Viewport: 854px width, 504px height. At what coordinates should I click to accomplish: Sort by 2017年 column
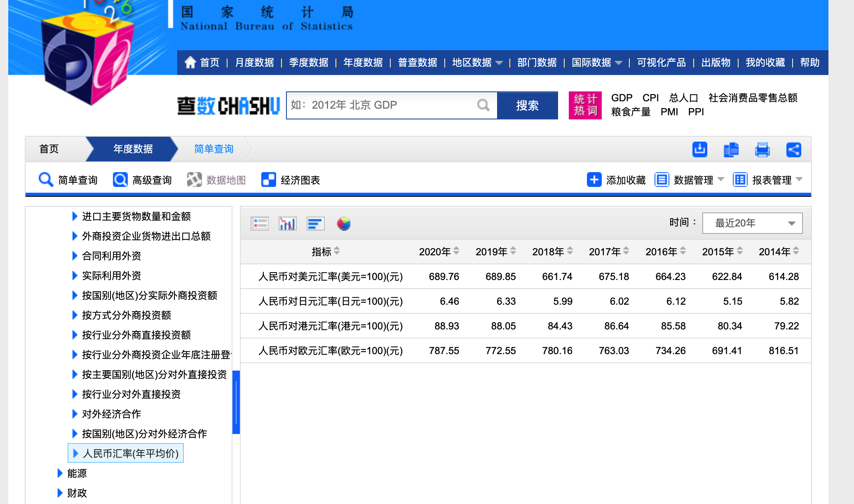[626, 251]
